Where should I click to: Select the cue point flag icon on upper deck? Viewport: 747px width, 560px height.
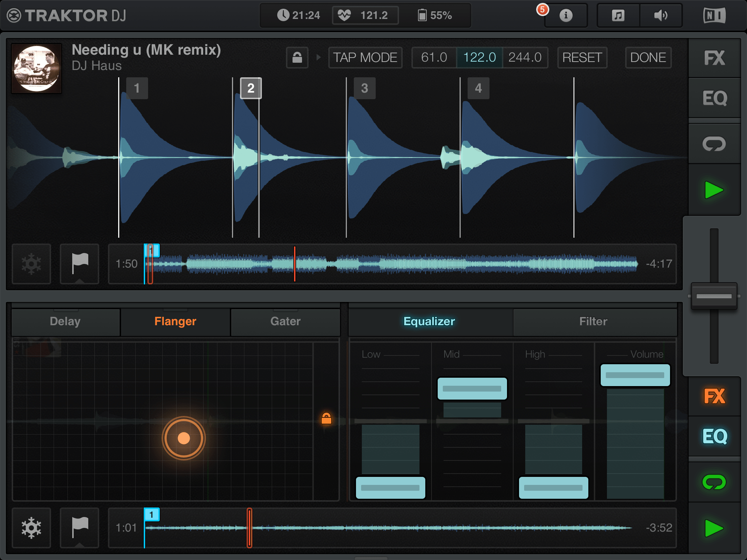pyautogui.click(x=80, y=264)
